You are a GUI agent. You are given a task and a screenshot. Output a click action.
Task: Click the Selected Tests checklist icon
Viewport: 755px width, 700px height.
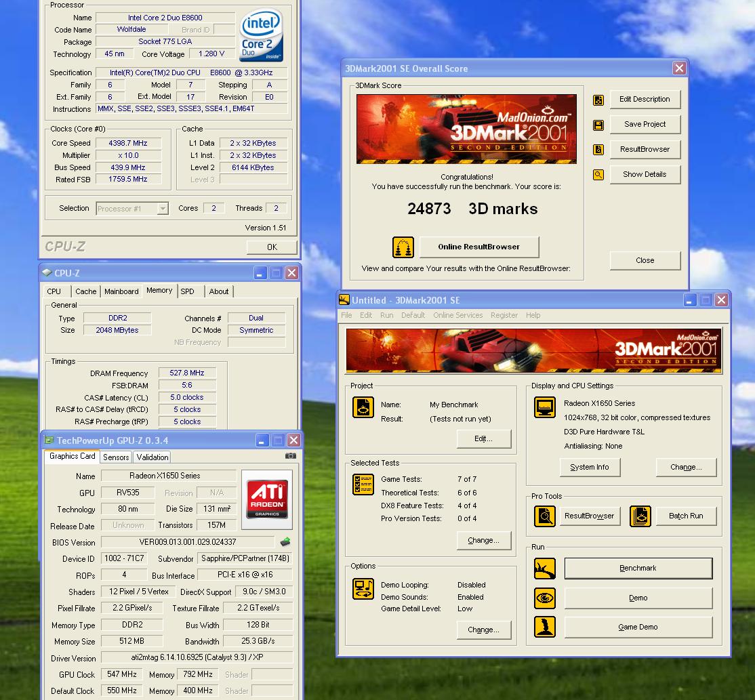coord(363,485)
